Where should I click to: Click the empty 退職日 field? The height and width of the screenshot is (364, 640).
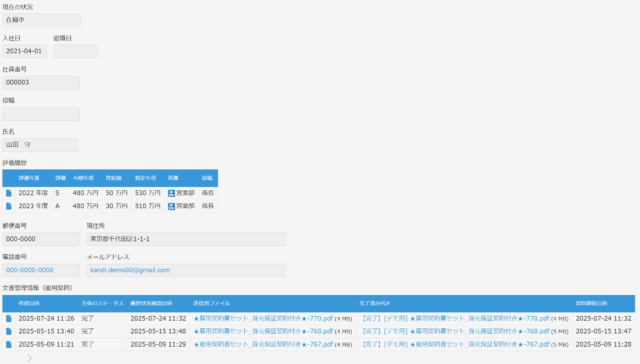click(75, 51)
